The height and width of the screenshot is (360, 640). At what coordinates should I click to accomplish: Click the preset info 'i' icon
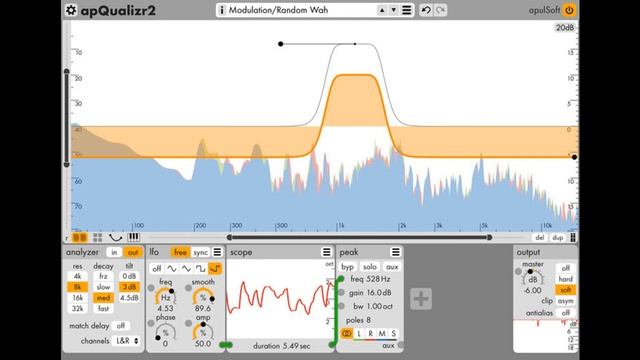[222, 10]
